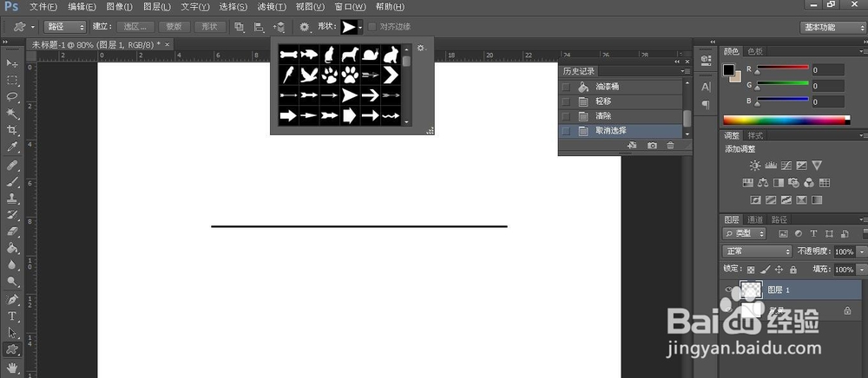
Task: Select the Eyedropper tool
Action: pyautogui.click(x=11, y=147)
